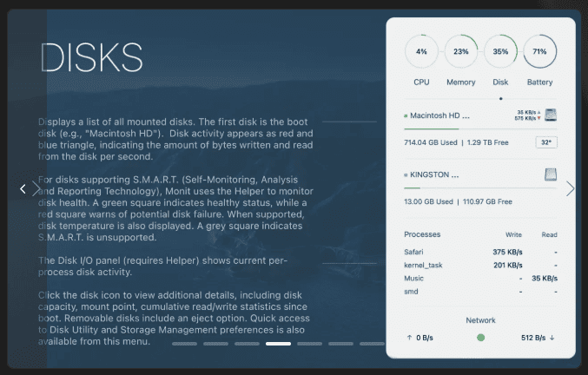The height and width of the screenshot is (375, 588).
Task: Click the right chevron beside the widget
Action: point(570,188)
